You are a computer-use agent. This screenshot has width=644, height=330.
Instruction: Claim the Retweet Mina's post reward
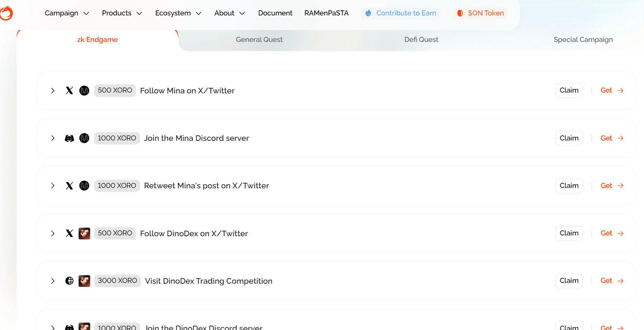coord(569,186)
